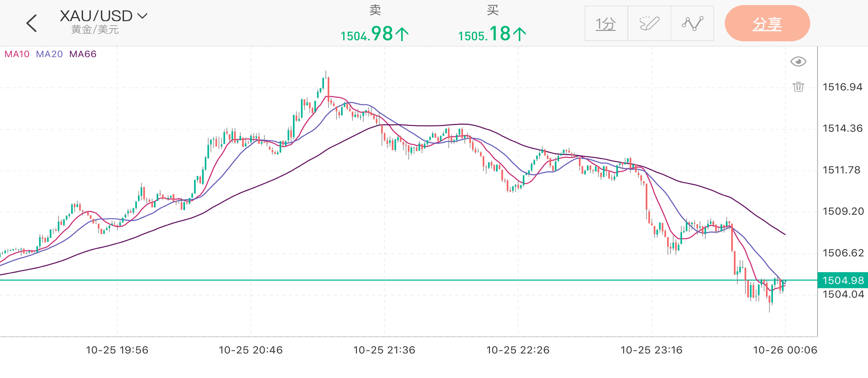The image size is (868, 378).
Task: Click the 10-25 19:56 time label
Action: click(x=117, y=350)
